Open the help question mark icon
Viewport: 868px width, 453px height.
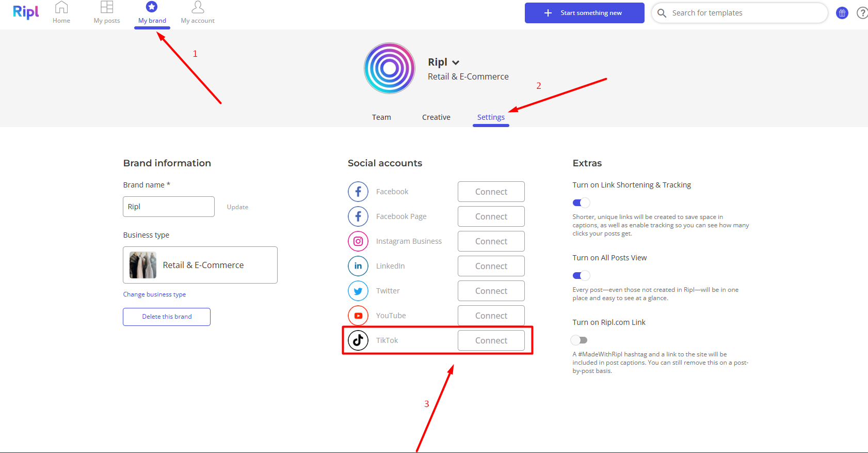tap(862, 13)
